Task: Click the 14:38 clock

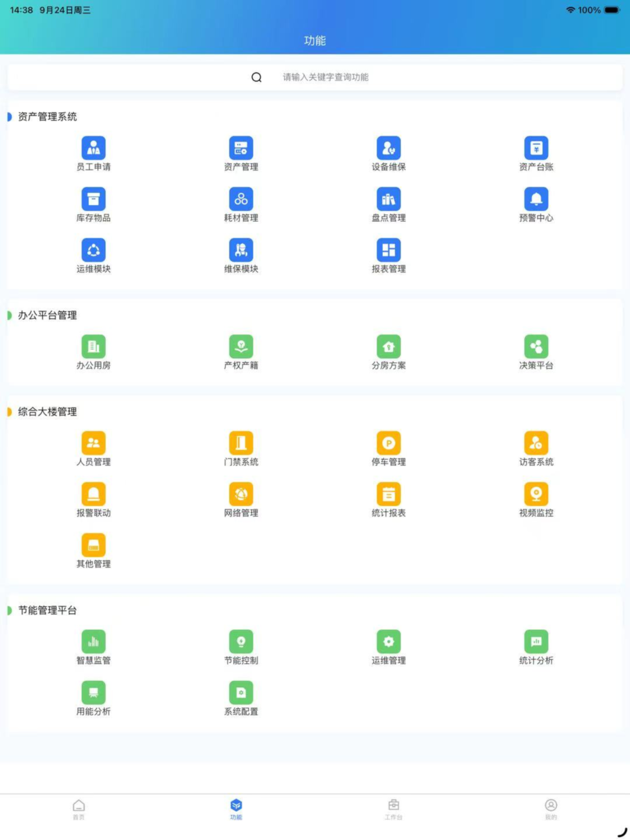Action: [21, 10]
